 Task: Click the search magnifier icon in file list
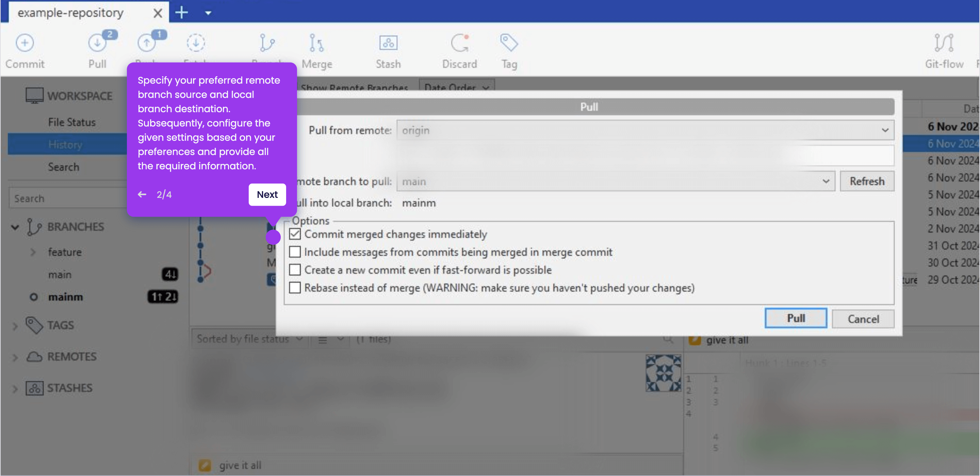[668, 338]
